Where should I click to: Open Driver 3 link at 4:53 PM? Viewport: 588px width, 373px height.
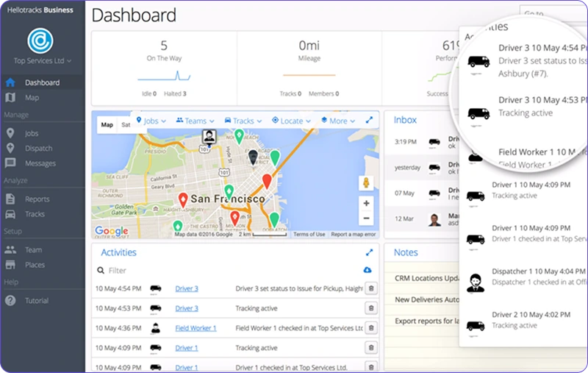187,308
